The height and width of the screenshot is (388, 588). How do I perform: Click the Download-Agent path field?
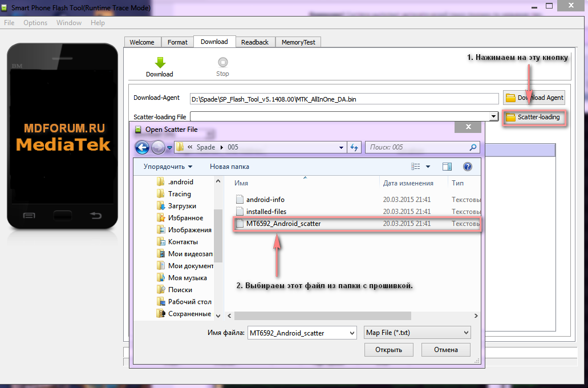tap(344, 99)
